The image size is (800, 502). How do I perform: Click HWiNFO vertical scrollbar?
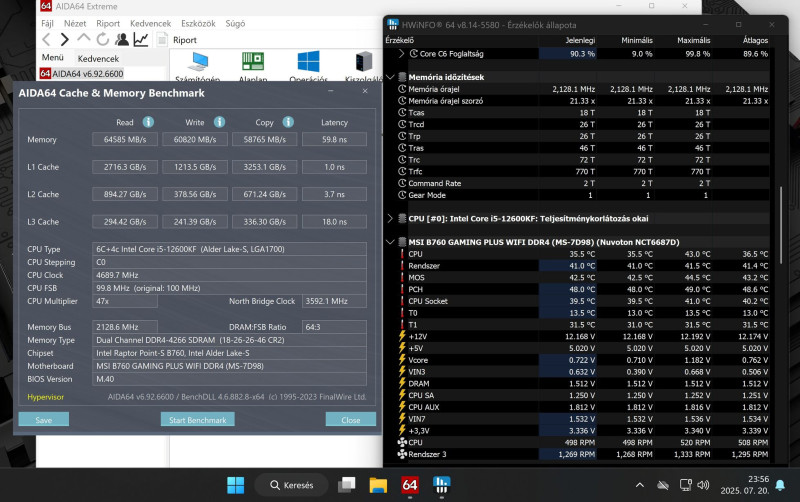pos(781,225)
